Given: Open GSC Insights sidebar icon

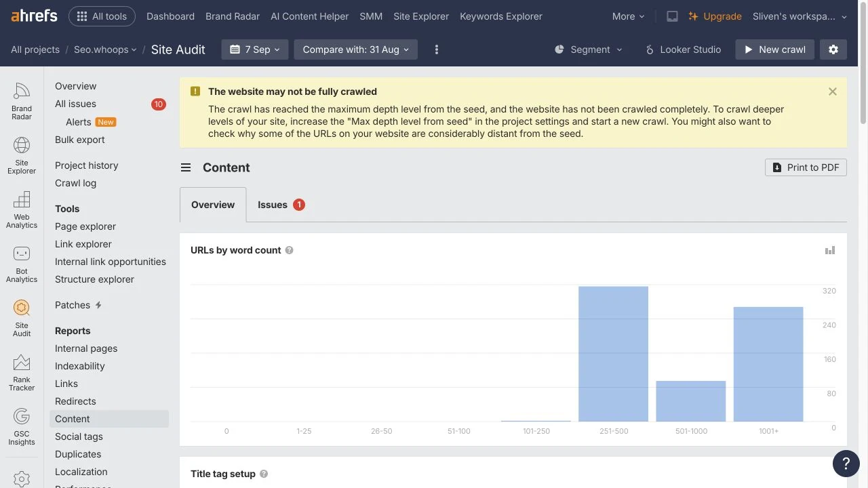Looking at the screenshot, I should click(x=22, y=427).
